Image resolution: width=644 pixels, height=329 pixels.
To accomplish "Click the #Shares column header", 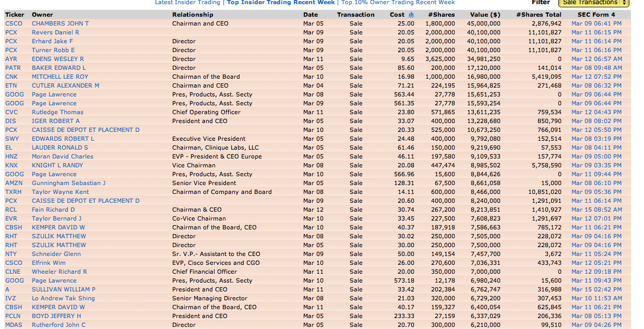I will pos(441,15).
